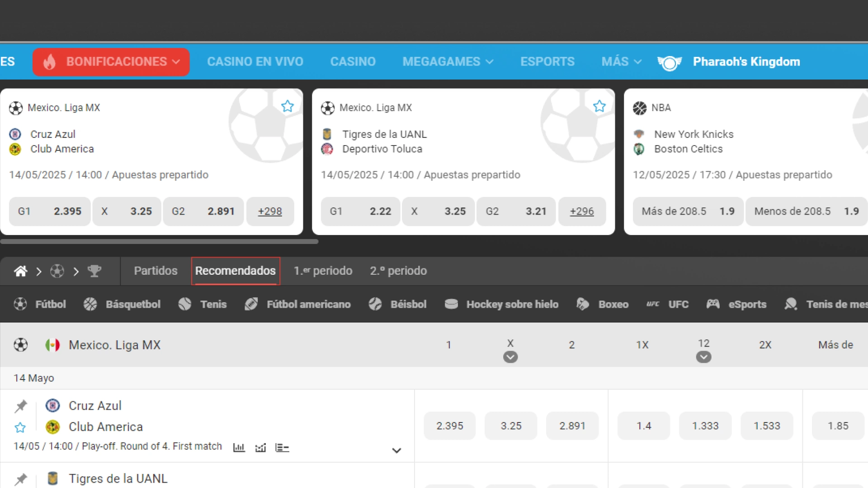
Task: Expand the X column dropdown arrow
Action: (x=510, y=357)
